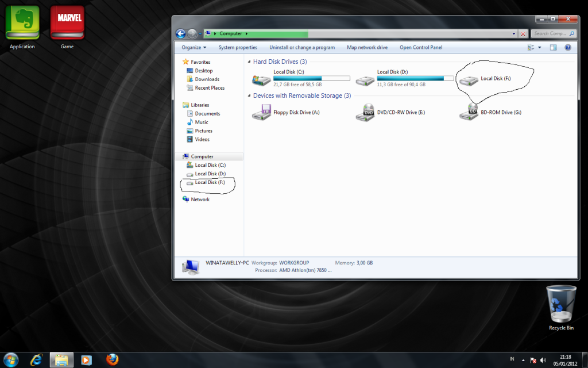This screenshot has width=588, height=368.
Task: Open the Application desktop shortcut
Action: point(22,28)
